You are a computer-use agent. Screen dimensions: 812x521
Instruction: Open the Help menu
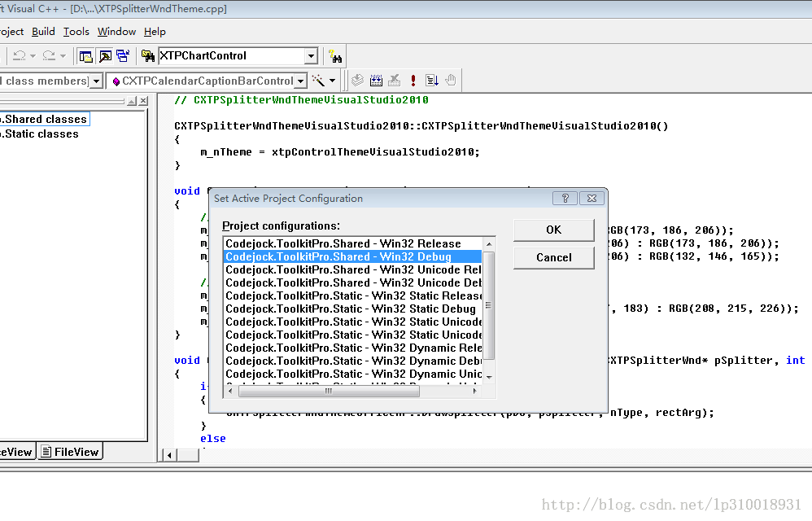(x=155, y=32)
